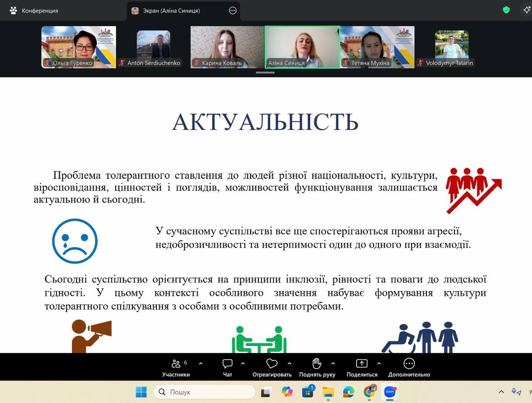Switch to the Конференция tab
This screenshot has width=532, height=403.
tap(35, 11)
